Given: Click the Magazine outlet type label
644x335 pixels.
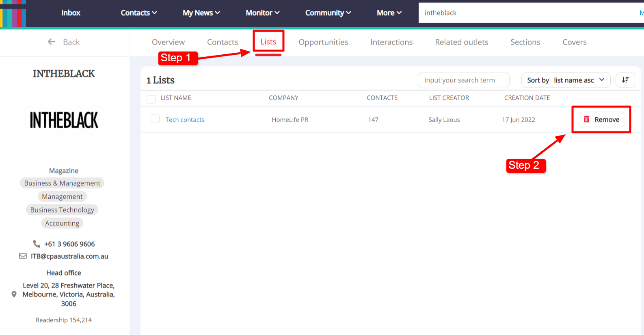Looking at the screenshot, I should point(64,171).
